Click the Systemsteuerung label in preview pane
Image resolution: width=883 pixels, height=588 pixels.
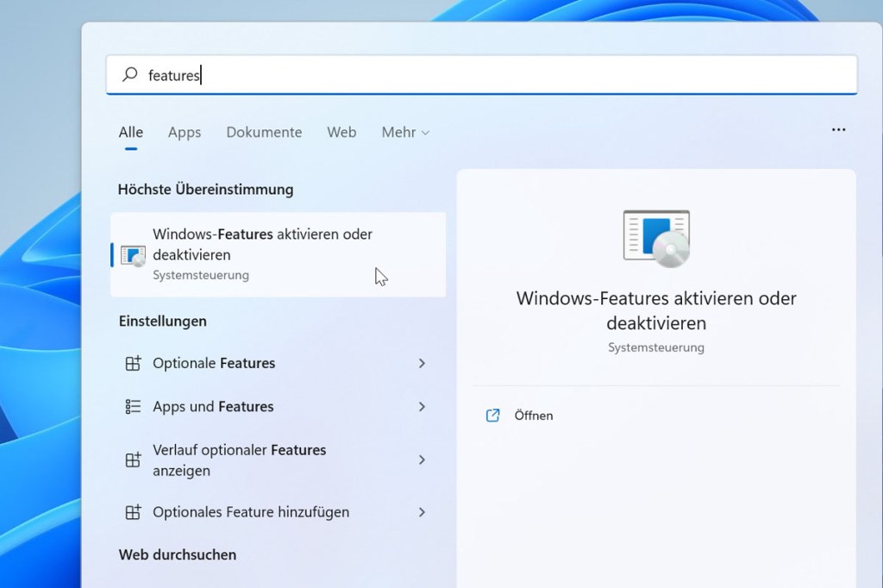click(x=656, y=347)
